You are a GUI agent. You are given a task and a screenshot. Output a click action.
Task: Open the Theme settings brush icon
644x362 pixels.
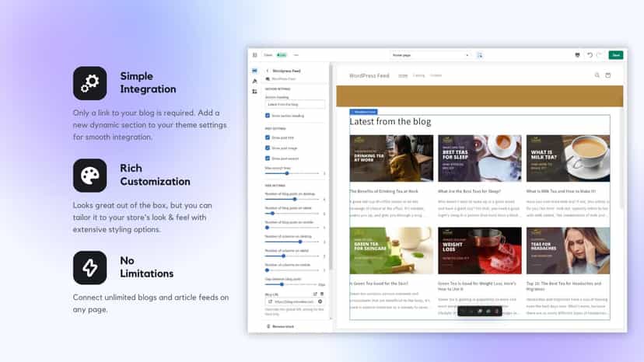(254, 81)
